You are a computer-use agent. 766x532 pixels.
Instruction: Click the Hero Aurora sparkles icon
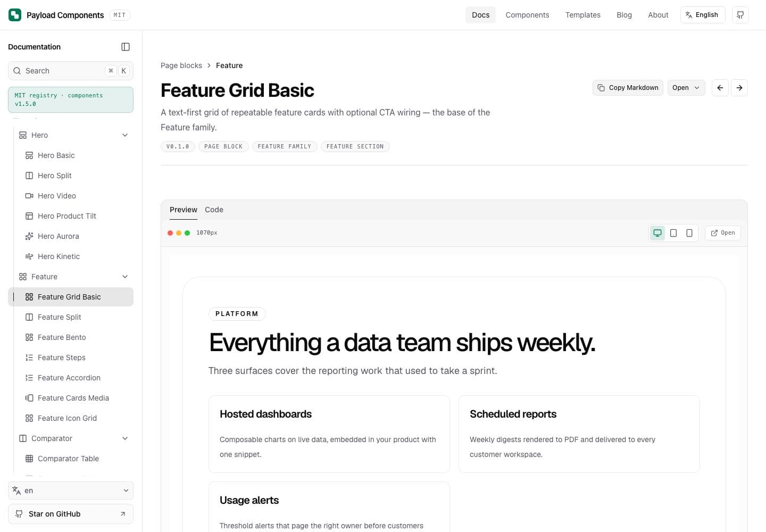(x=29, y=236)
